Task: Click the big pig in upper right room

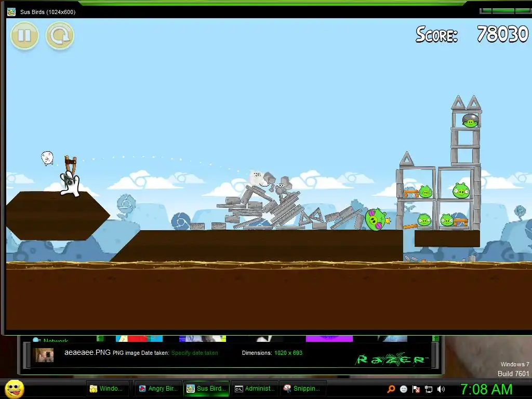Action: (461, 190)
